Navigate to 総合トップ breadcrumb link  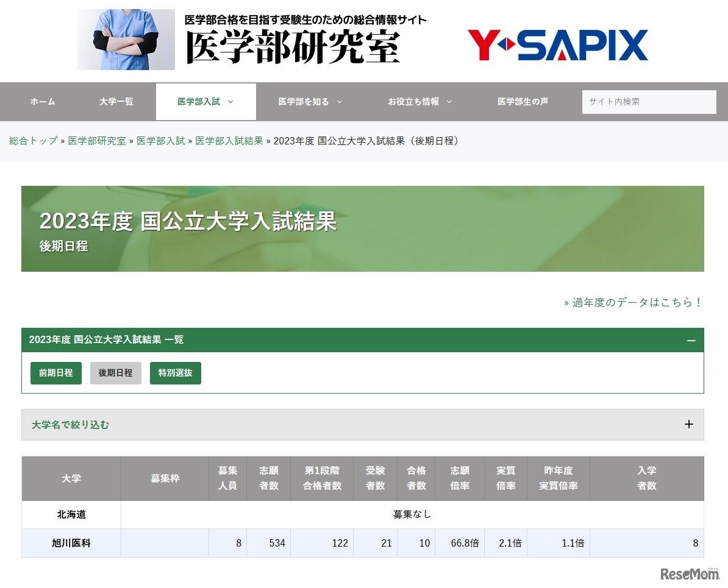[33, 141]
